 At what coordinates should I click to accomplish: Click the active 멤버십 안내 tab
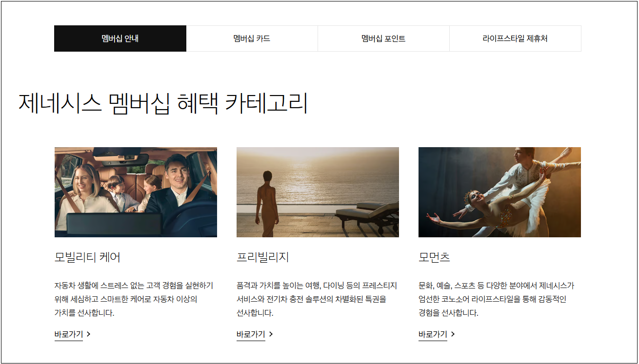[120, 38]
